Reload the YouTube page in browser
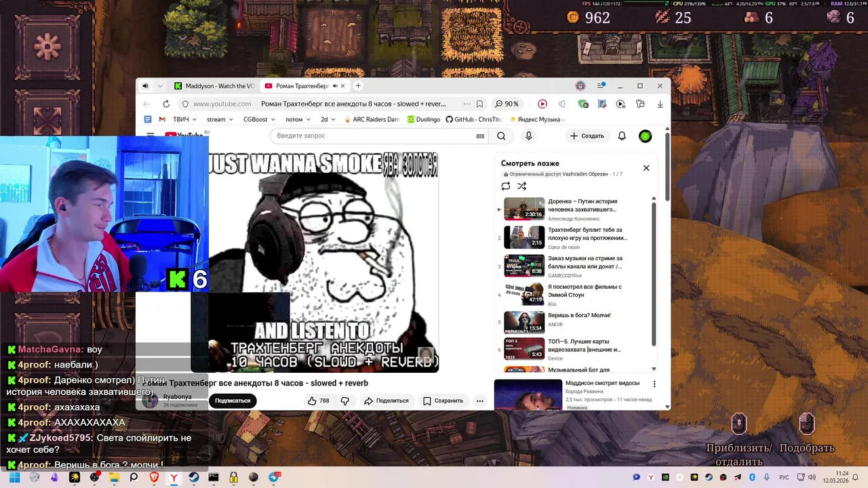 pyautogui.click(x=166, y=104)
